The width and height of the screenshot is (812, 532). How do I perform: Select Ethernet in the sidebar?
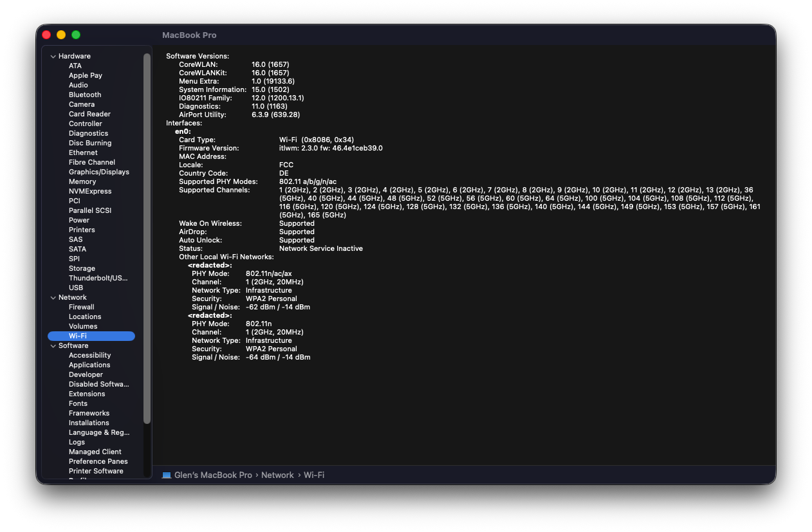pos(84,152)
